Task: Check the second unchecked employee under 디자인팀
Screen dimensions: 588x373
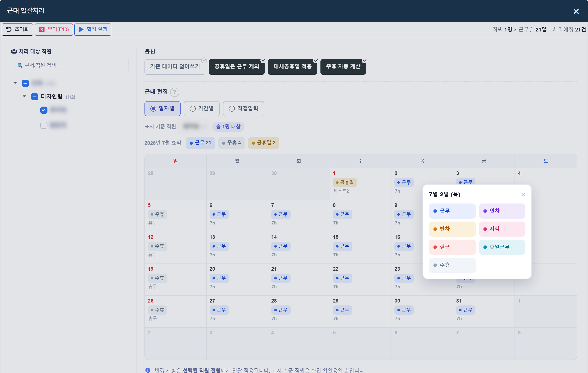Action: pos(44,125)
